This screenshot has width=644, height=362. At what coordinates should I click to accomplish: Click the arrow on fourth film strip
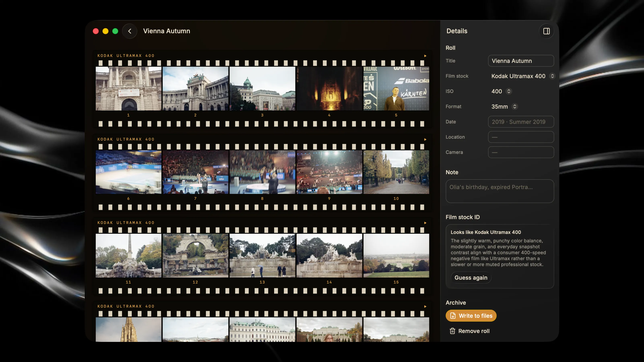pos(425,306)
